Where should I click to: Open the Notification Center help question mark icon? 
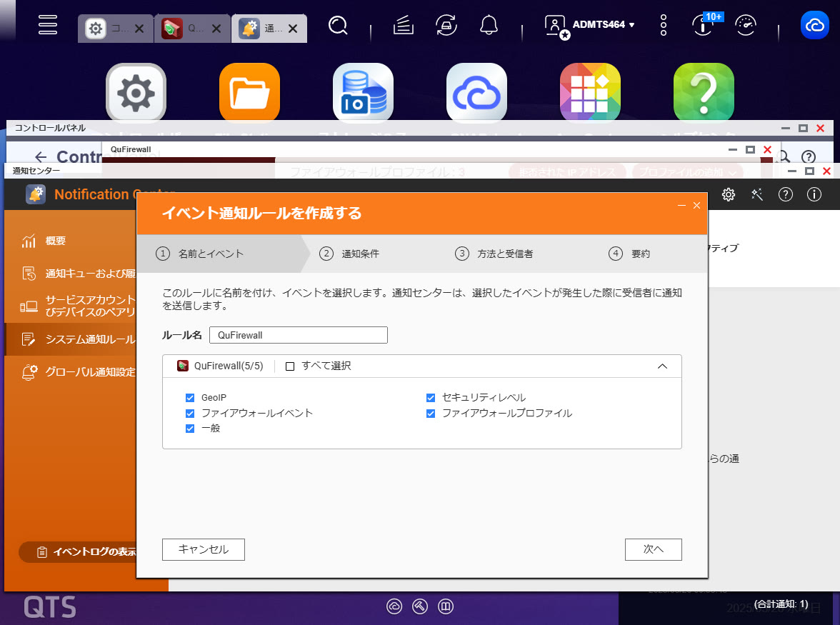[x=786, y=194]
